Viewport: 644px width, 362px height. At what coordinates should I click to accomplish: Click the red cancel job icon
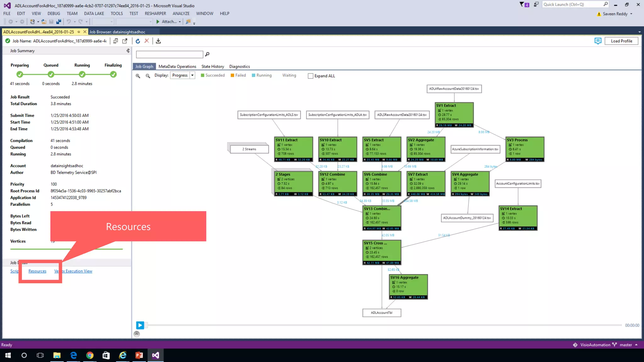pyautogui.click(x=147, y=41)
